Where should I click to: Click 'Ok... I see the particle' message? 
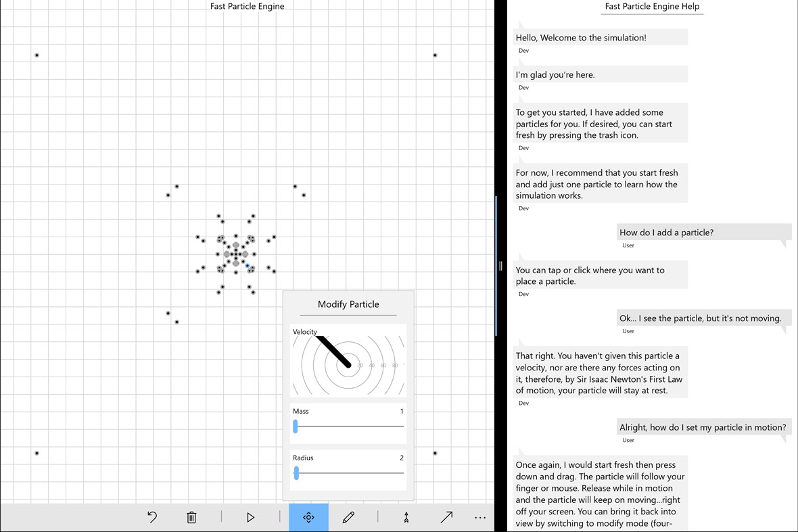coord(705,318)
